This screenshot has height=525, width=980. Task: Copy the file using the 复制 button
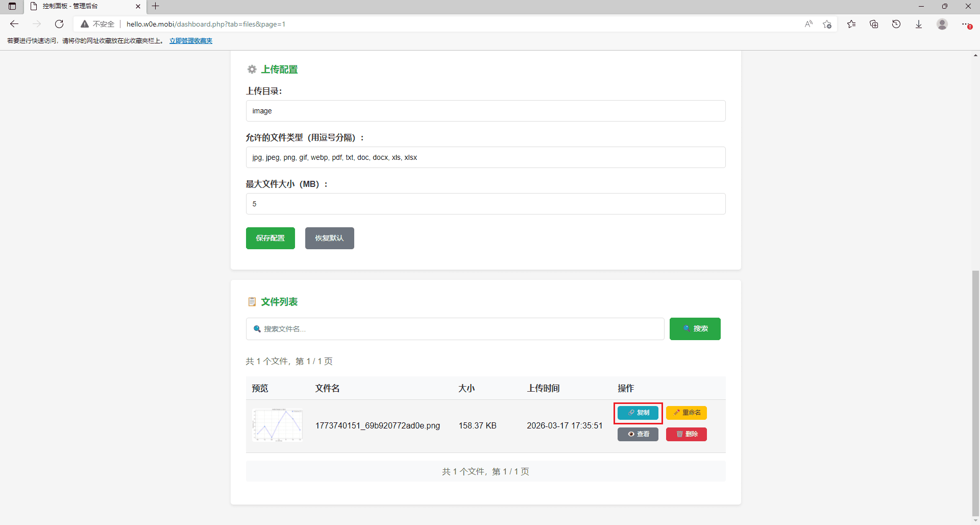(638, 413)
